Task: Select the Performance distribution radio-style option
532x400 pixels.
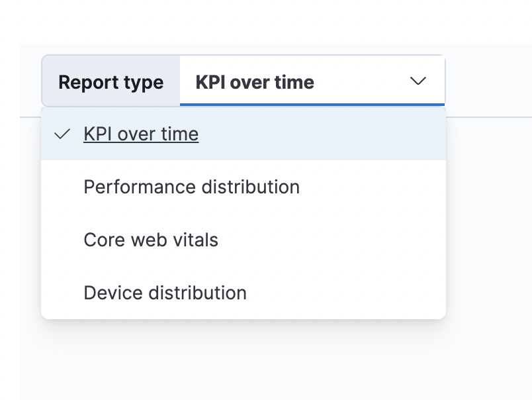Action: (191, 187)
